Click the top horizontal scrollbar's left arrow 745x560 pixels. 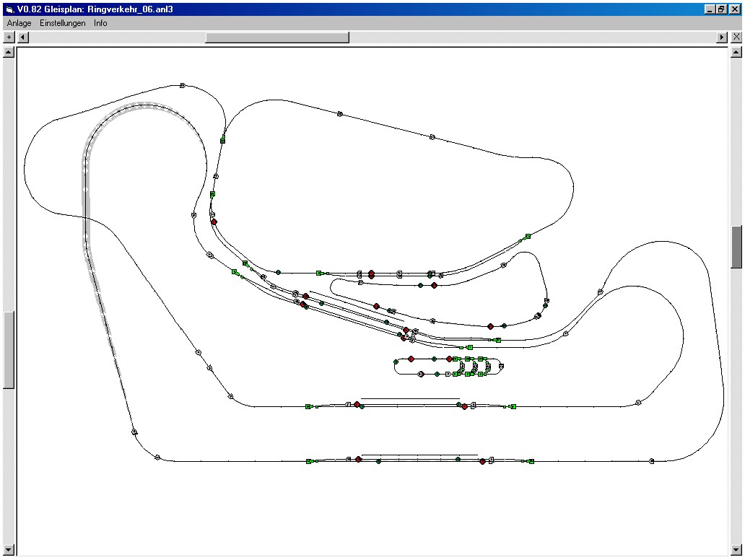coord(23,37)
